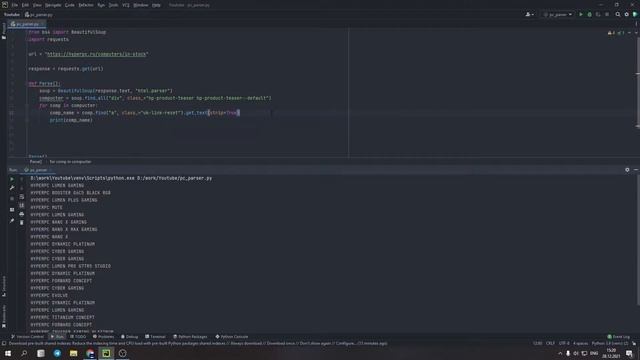Open the File menu
Screen dimensions: 640x360
pyautogui.click(x=15, y=5)
